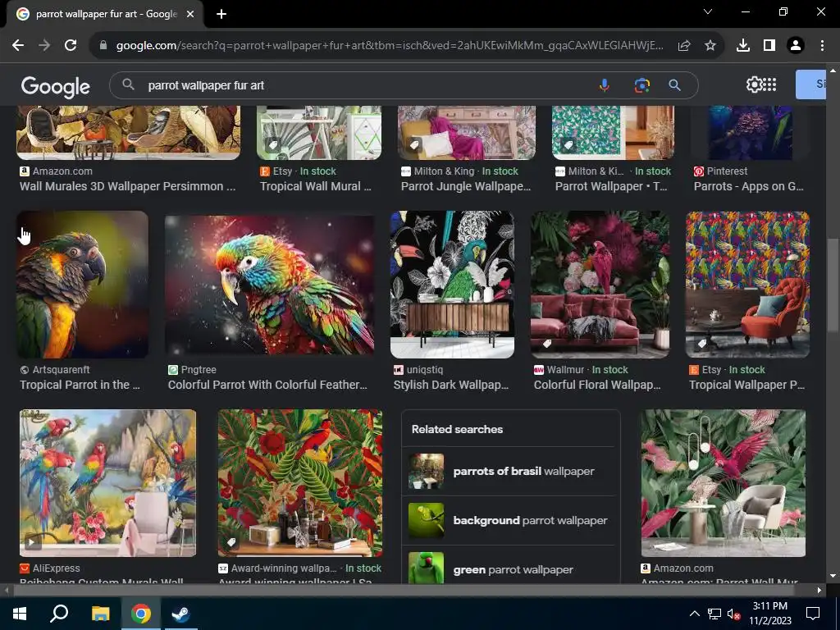840x630 pixels.
Task: Click the horizontal scrollbar right arrow
Action: pos(819,591)
